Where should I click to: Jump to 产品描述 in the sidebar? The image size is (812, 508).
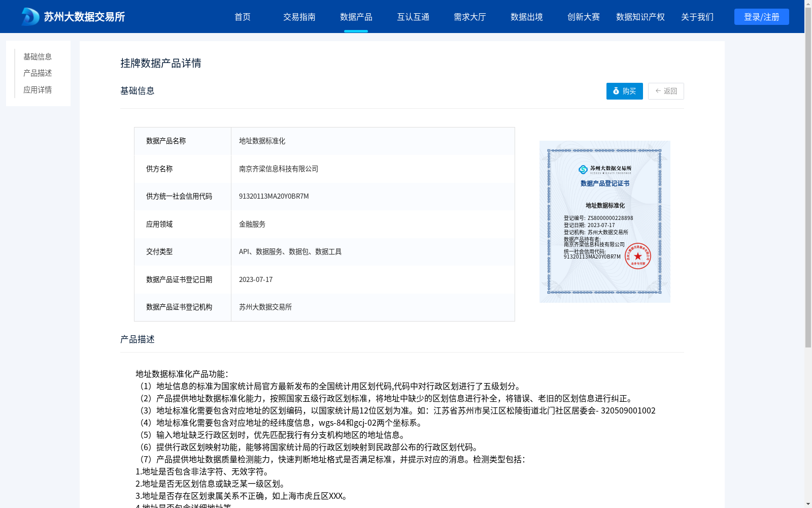pos(38,73)
